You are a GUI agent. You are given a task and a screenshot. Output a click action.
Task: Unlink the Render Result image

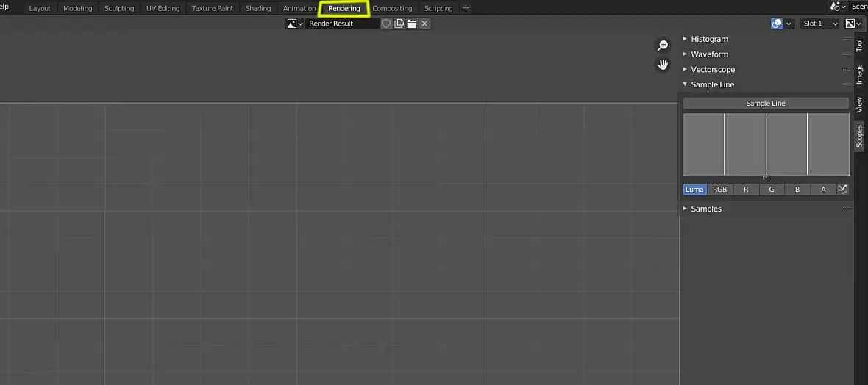pos(424,24)
